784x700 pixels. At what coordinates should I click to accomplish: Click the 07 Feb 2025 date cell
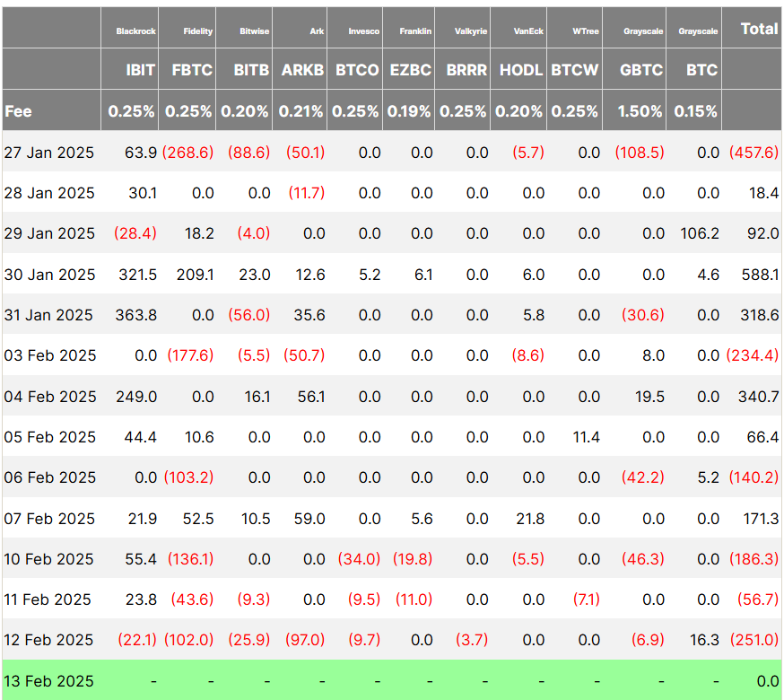(49, 519)
